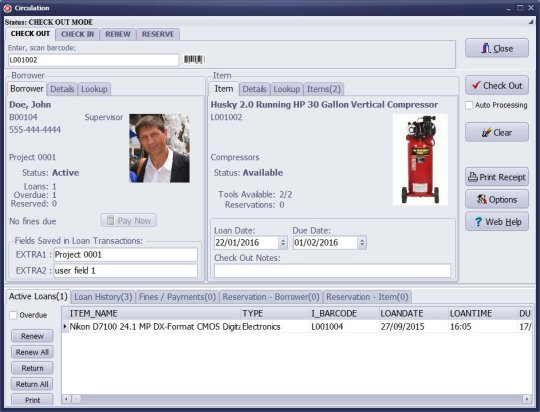This screenshot has height=412, width=540.
Task: Open the Reservation - Item(0) tab
Action: 367,297
